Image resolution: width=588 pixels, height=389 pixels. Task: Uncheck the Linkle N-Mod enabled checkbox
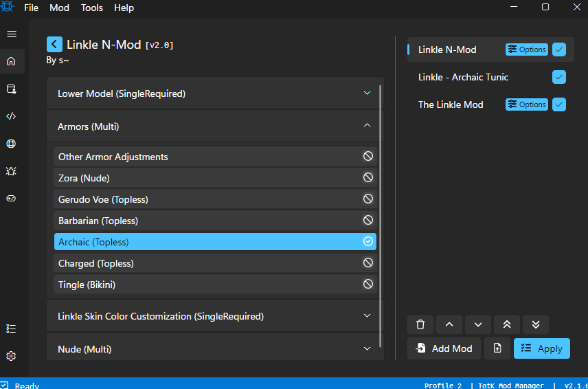click(x=559, y=49)
